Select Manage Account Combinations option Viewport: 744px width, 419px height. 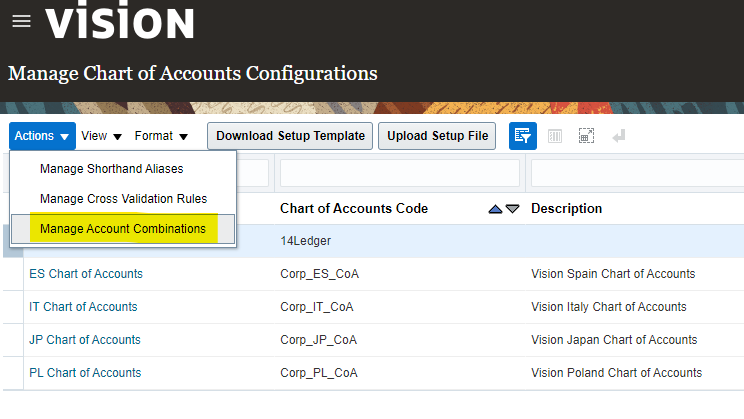pyautogui.click(x=123, y=229)
